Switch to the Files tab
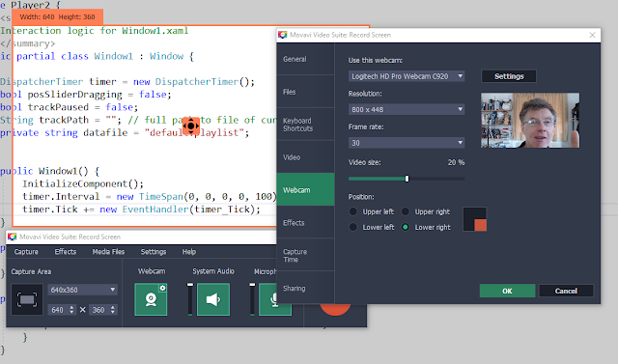 click(305, 92)
